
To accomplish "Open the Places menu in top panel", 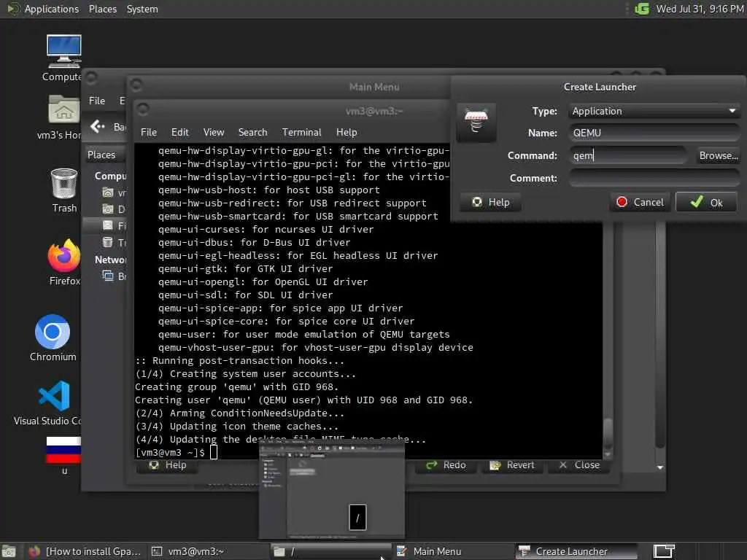I will coord(102,9).
